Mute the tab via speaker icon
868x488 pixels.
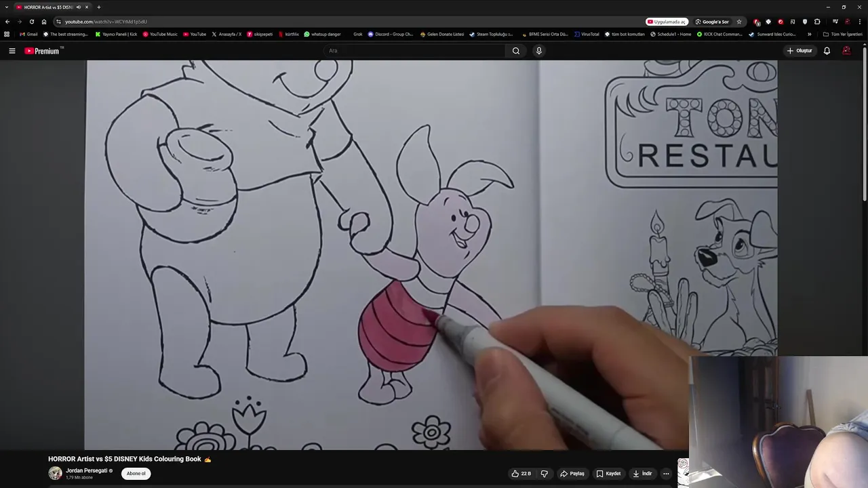78,7
